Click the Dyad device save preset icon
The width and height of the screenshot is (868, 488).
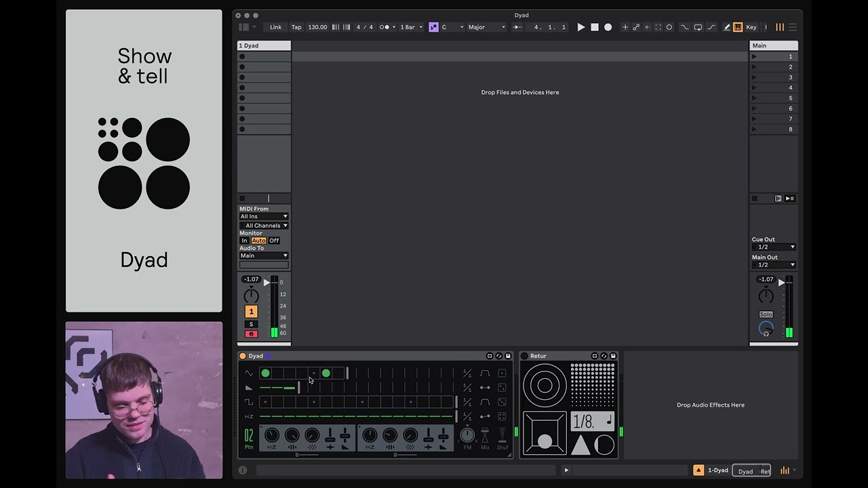[x=508, y=356]
